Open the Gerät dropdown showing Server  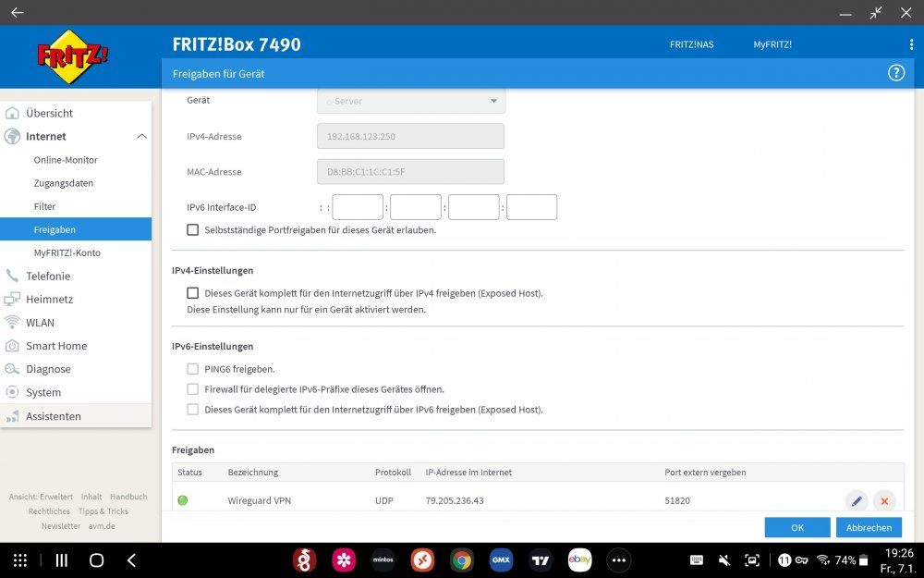pos(411,101)
